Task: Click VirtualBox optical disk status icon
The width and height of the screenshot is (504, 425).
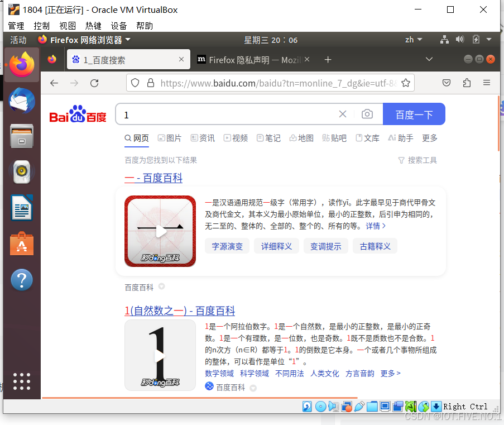Action: pos(320,407)
